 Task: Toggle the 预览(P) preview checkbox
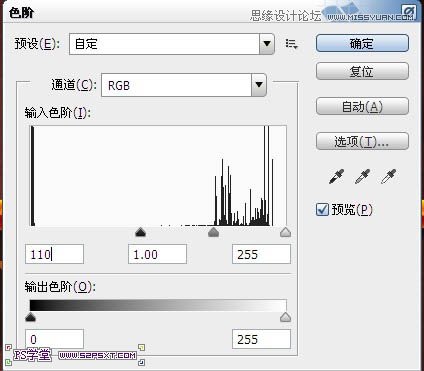pos(322,210)
